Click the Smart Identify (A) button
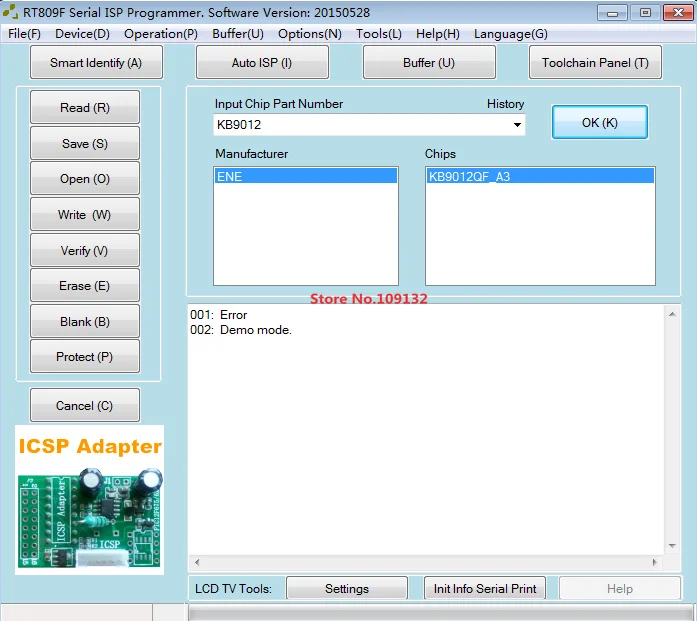Image resolution: width=697 pixels, height=621 pixels. 96,63
